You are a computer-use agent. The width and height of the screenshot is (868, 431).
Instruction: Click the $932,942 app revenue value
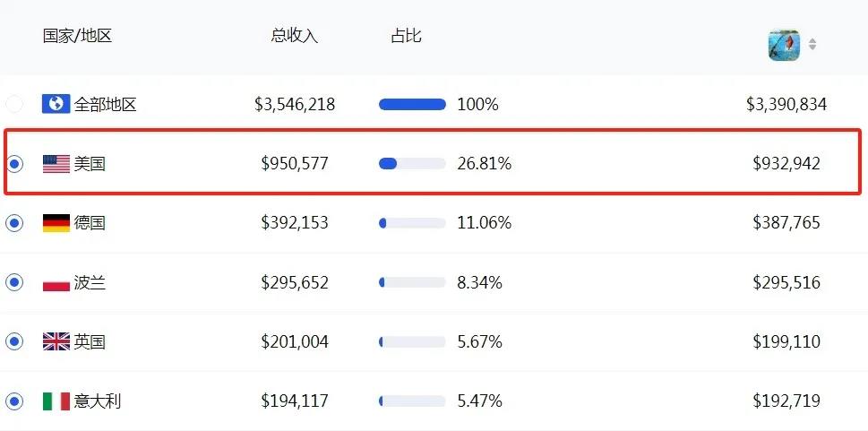[x=786, y=163]
